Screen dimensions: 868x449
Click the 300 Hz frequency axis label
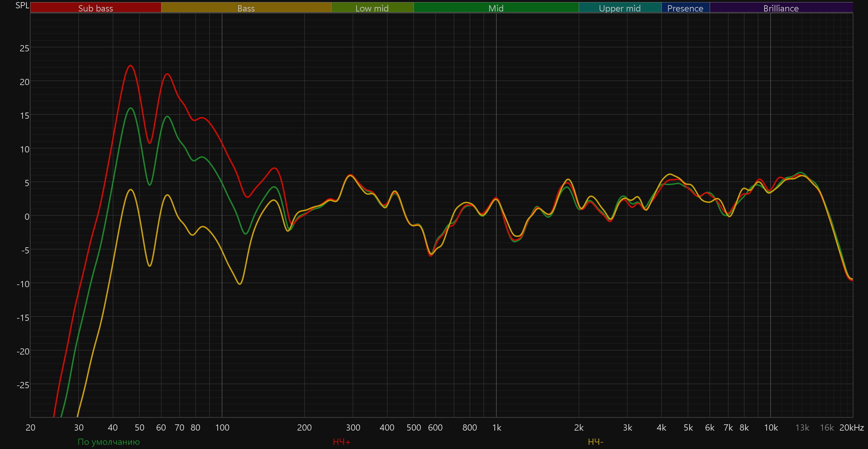353,427
